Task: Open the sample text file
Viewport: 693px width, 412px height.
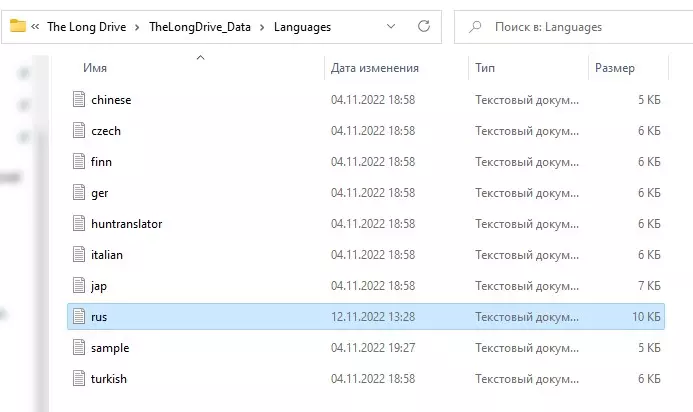Action: coord(109,348)
